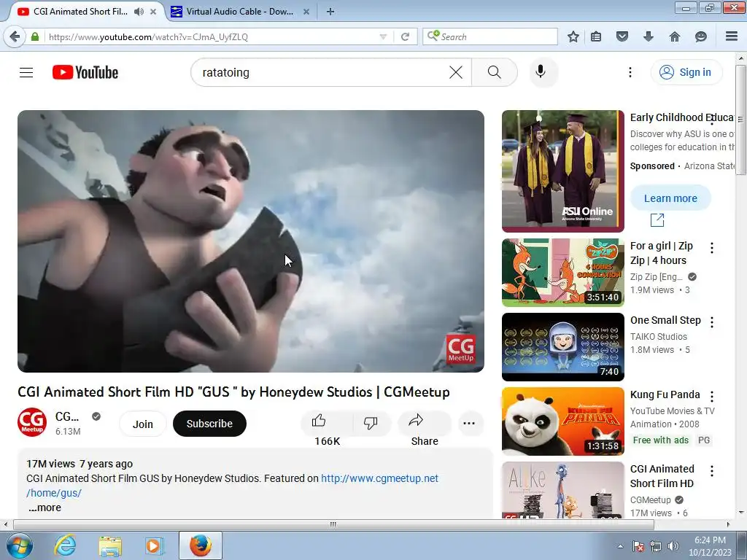
Task: Open the Alike short film thumbnail
Action: pos(562,490)
